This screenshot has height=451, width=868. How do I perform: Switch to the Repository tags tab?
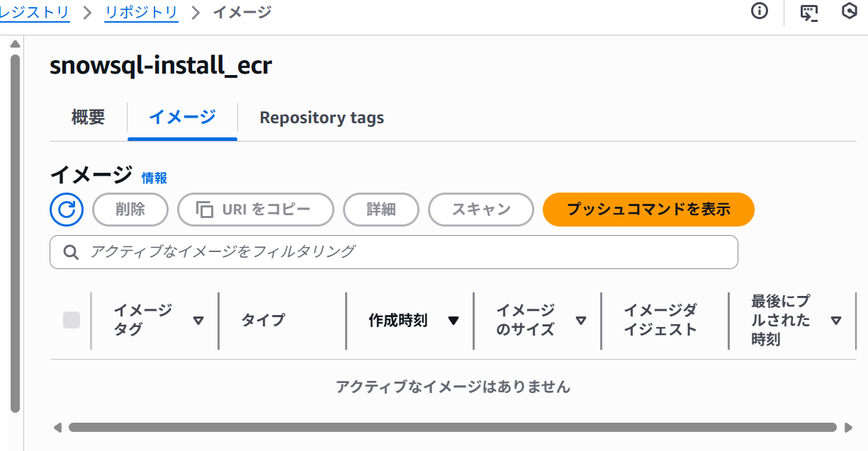click(x=322, y=118)
